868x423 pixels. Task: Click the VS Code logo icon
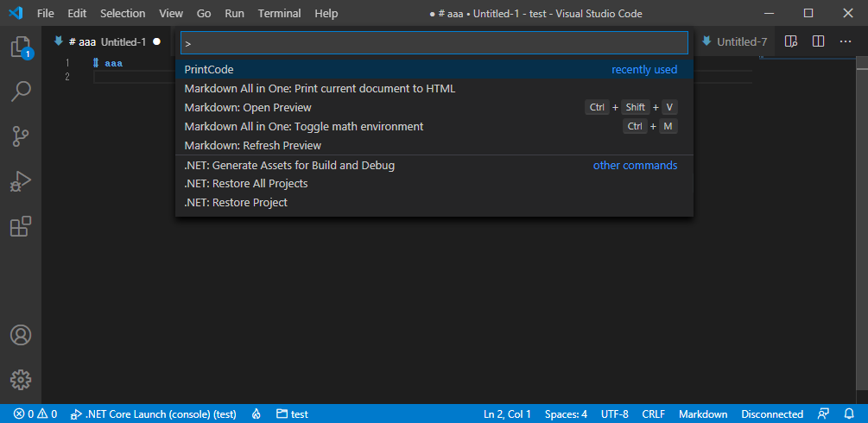pos(16,13)
